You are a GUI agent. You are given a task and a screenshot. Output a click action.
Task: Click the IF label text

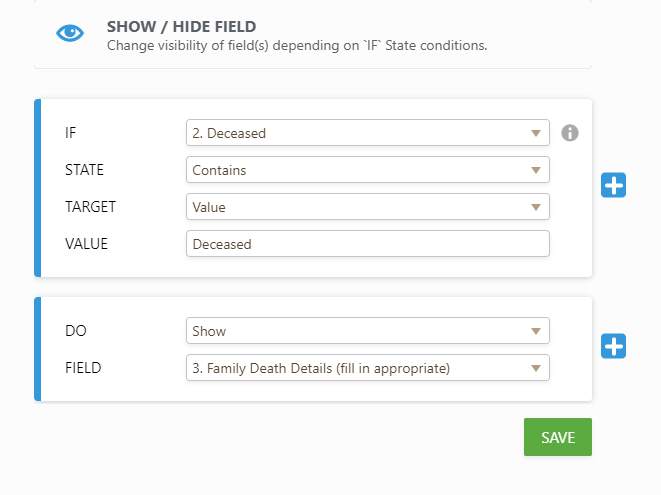coord(71,133)
